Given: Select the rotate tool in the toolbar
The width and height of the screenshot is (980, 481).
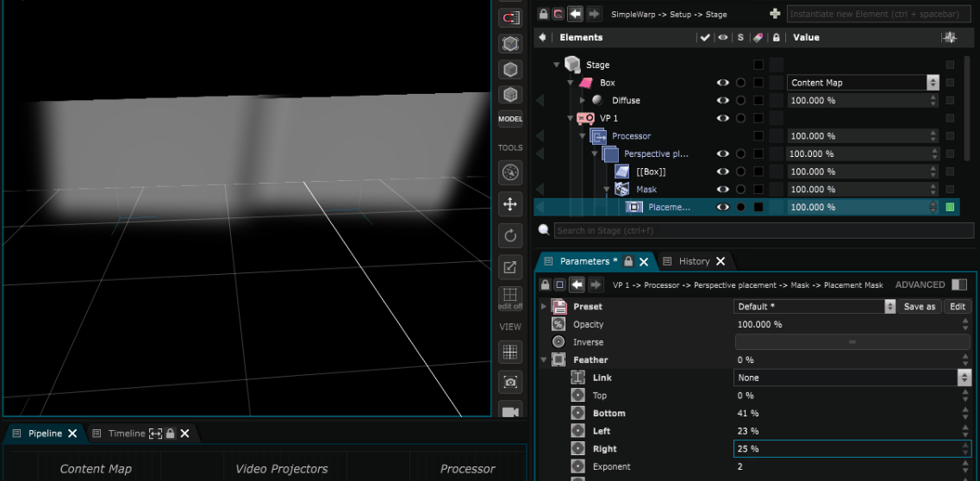Looking at the screenshot, I should point(510,235).
